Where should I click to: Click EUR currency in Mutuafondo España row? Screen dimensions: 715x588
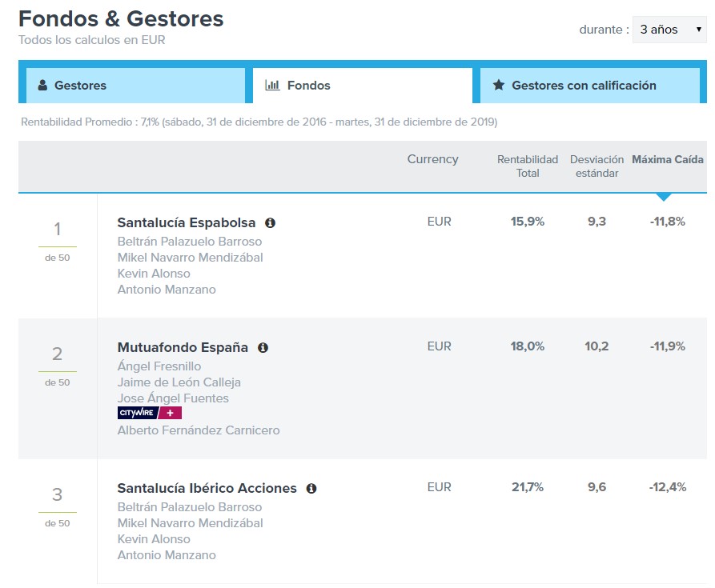tap(439, 346)
